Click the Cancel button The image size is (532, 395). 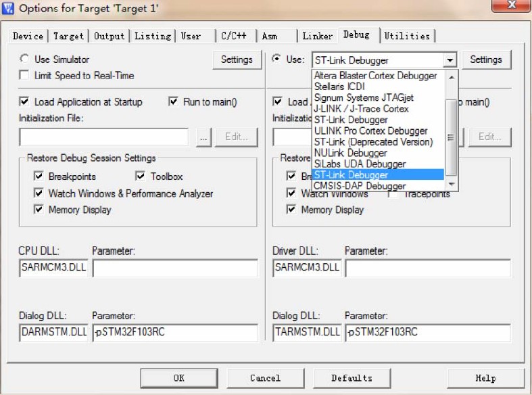click(x=265, y=378)
